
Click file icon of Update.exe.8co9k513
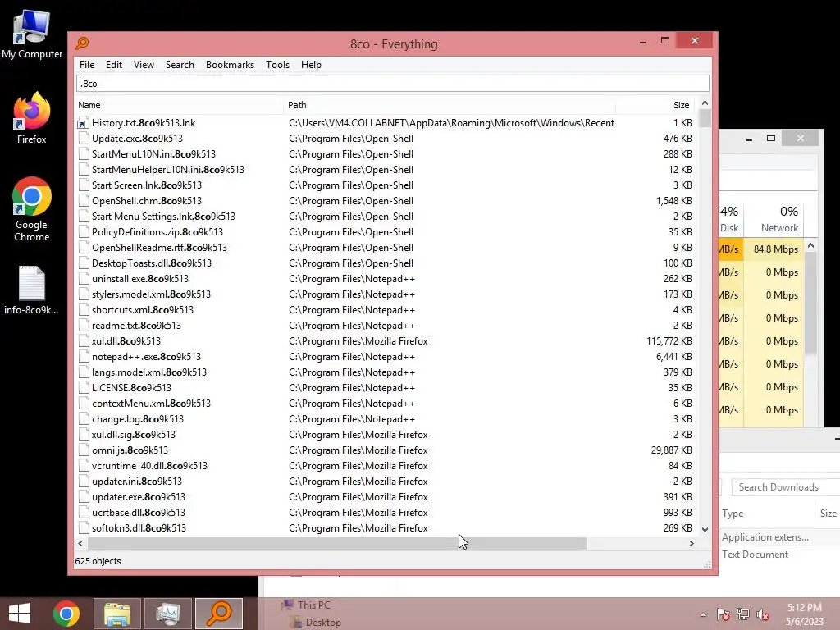(x=83, y=139)
